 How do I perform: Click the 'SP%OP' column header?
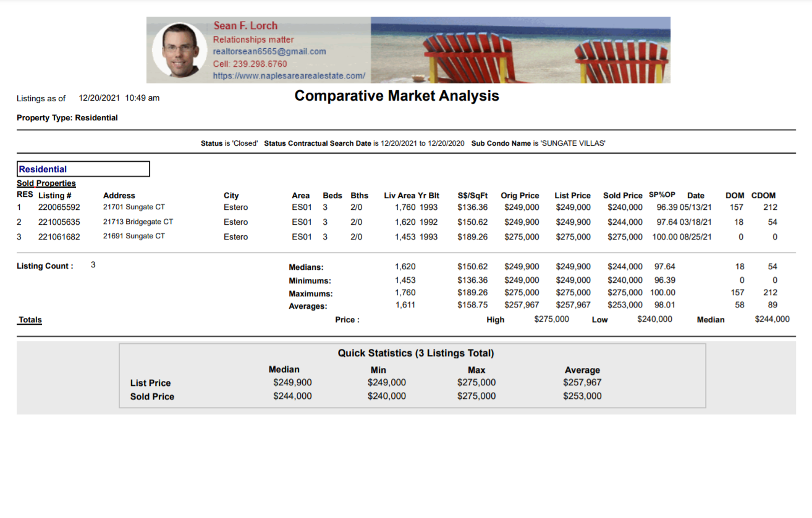(662, 194)
